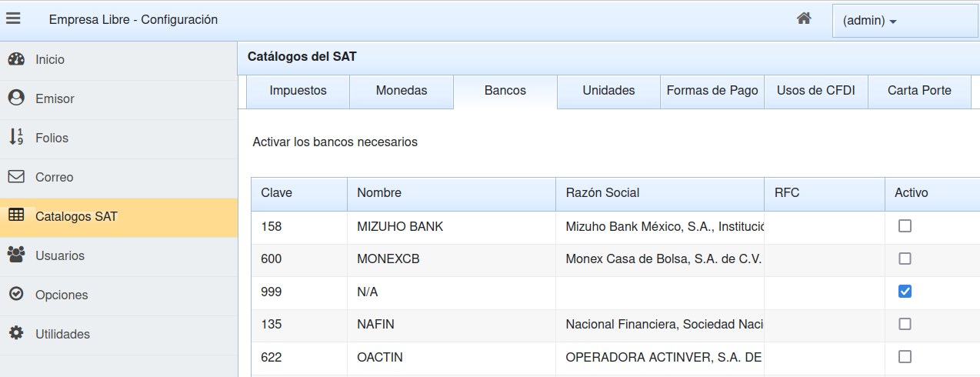Enable the MIZUHO BANK checkbox
Screen dimensions: 980x377
[905, 226]
